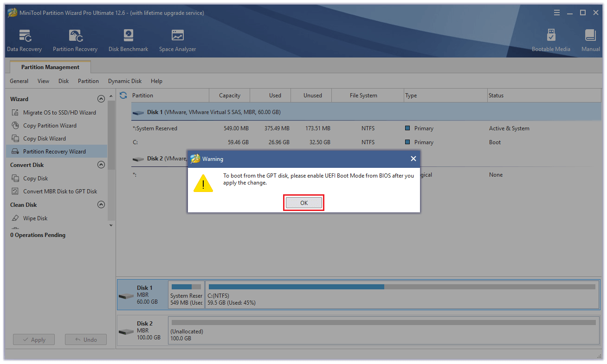Click the Apply button

coord(33,340)
